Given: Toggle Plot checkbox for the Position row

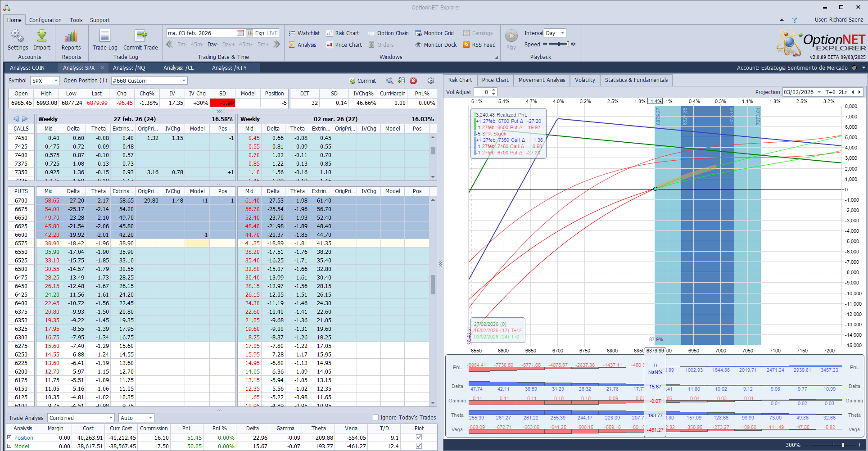Looking at the screenshot, I should point(419,437).
